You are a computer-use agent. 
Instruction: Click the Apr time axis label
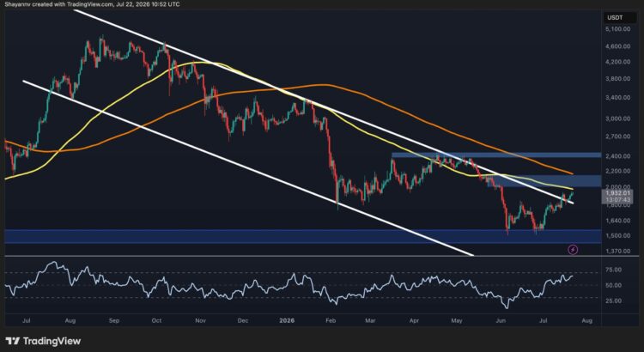pyautogui.click(x=414, y=321)
